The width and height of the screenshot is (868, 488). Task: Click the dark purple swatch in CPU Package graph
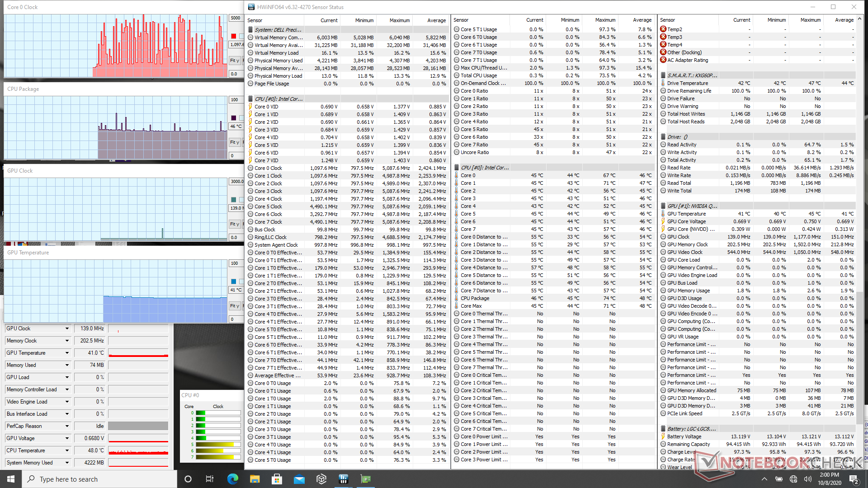pyautogui.click(x=233, y=118)
